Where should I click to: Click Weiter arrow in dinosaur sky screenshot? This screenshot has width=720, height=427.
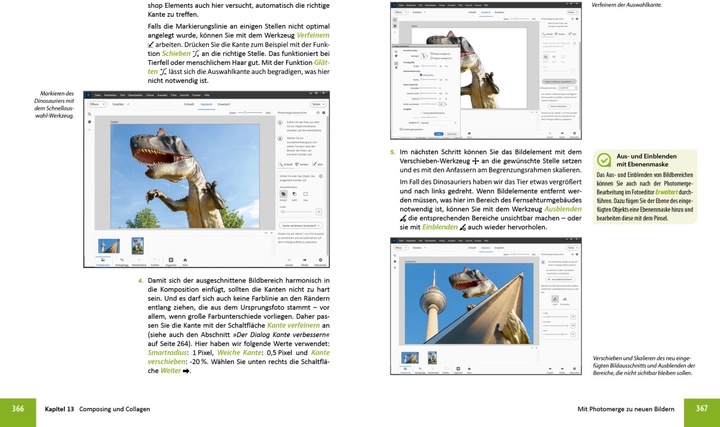pyautogui.click(x=304, y=262)
